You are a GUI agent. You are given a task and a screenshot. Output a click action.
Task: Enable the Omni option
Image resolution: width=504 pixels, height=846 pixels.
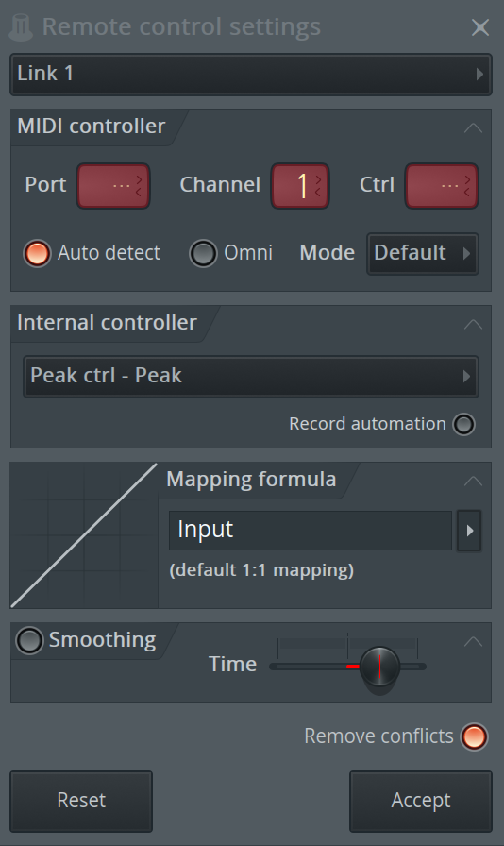click(203, 253)
